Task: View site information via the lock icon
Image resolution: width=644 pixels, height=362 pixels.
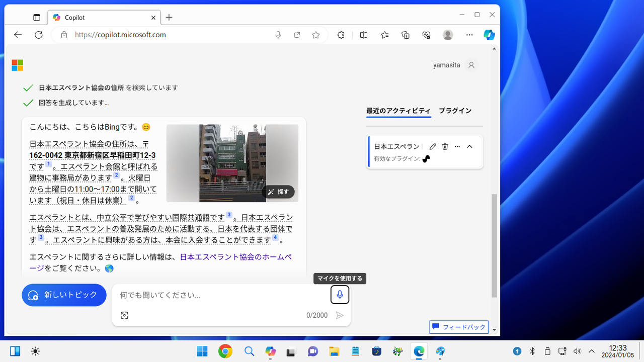Action: [64, 35]
